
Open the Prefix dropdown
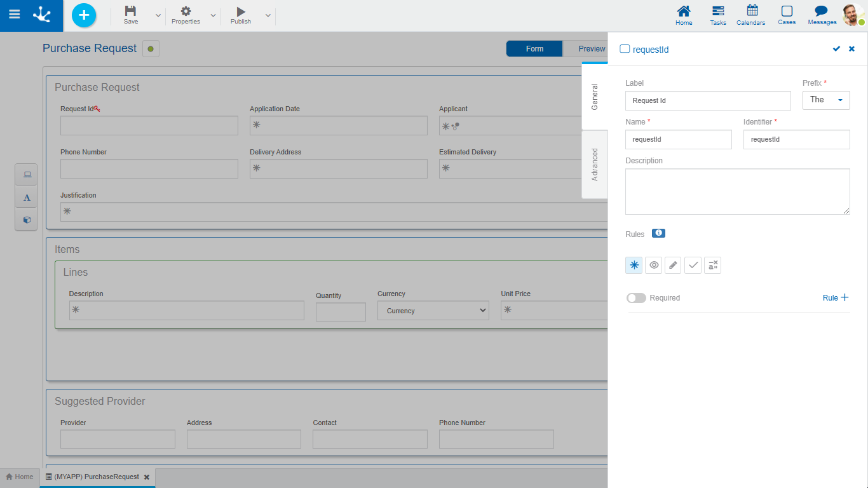click(826, 100)
